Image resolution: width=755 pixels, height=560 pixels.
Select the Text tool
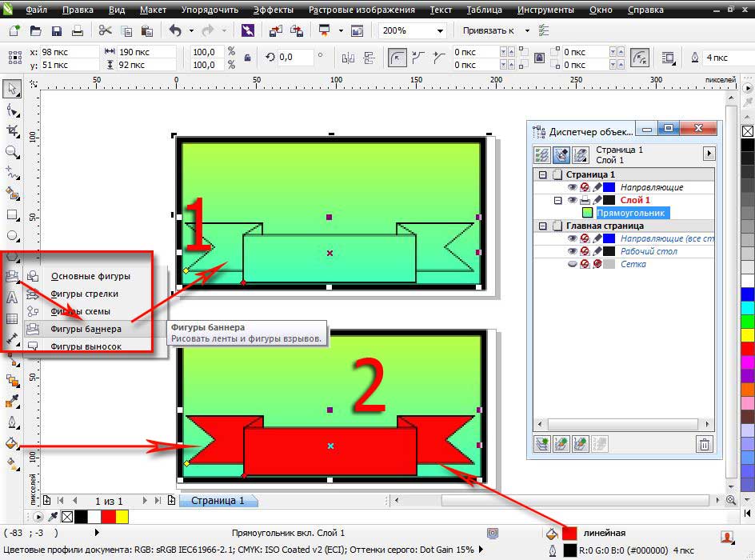[x=12, y=298]
